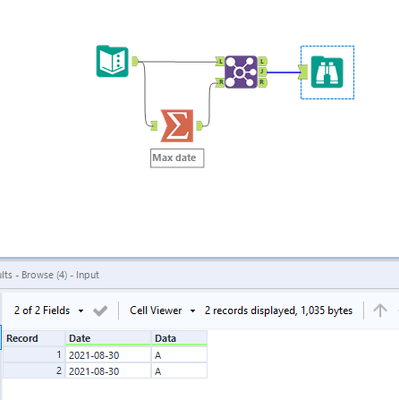Image resolution: width=399 pixels, height=400 pixels.
Task: Click the Summarize tool input anchor
Action: [154, 126]
